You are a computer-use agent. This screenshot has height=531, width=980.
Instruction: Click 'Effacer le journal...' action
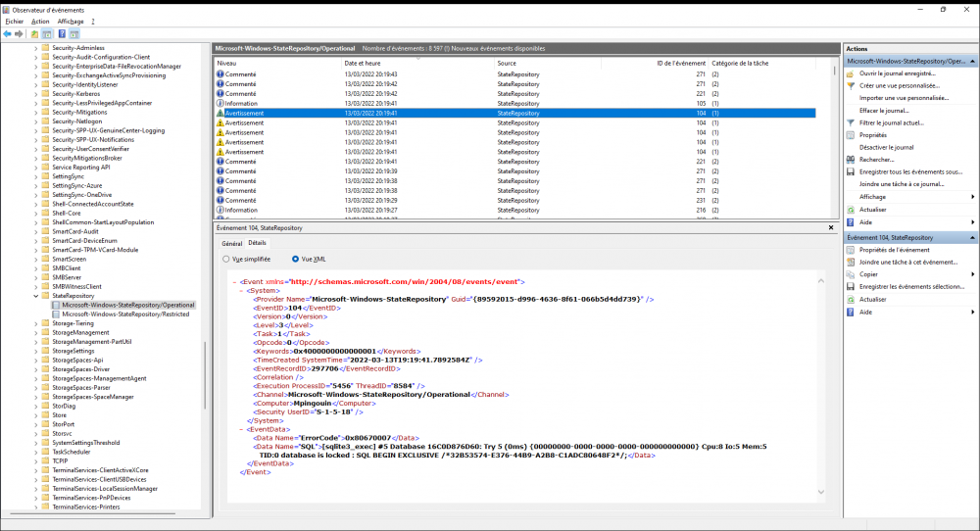click(883, 111)
